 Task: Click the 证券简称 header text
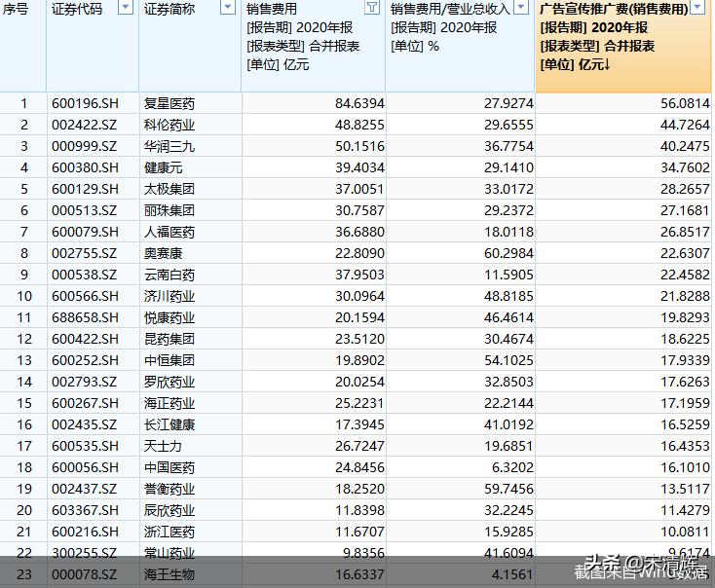click(169, 9)
